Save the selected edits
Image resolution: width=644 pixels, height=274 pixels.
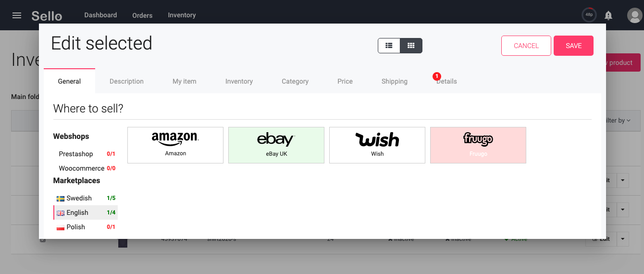(x=573, y=46)
